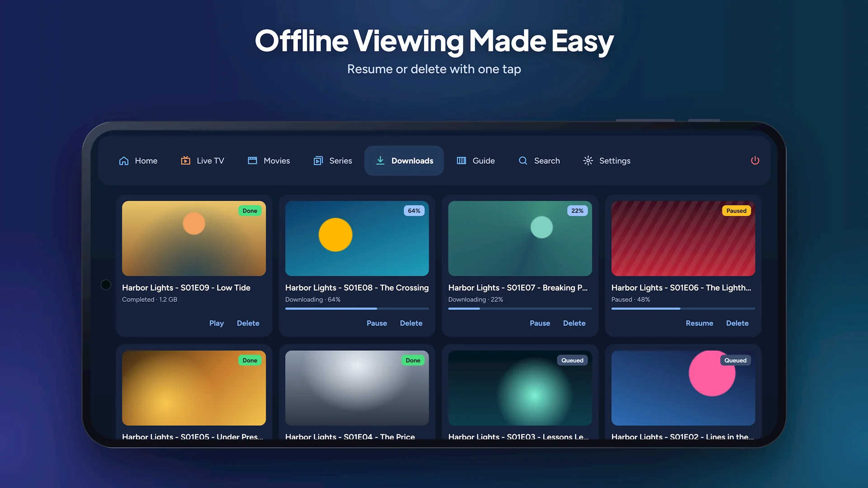868x488 pixels.
Task: Click the 'Downloading · 22%' status text
Action: 476,300
